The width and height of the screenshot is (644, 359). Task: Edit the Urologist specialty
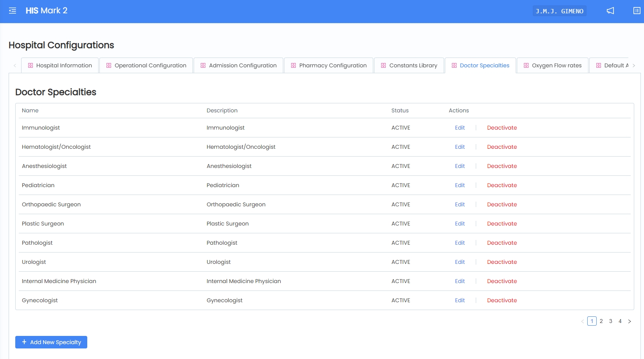click(x=460, y=262)
